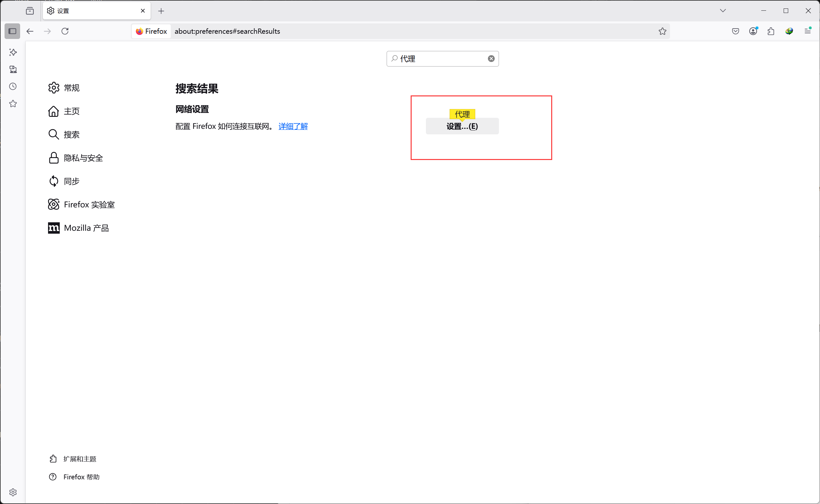The height and width of the screenshot is (504, 820).
Task: Open the AI chatbot sidebar sparkle icon
Action: coord(13,52)
